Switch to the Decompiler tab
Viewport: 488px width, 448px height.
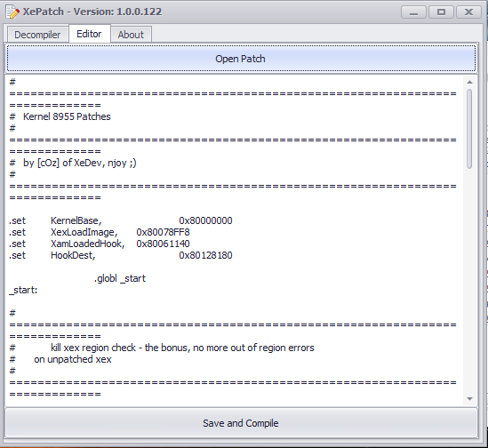[x=37, y=35]
